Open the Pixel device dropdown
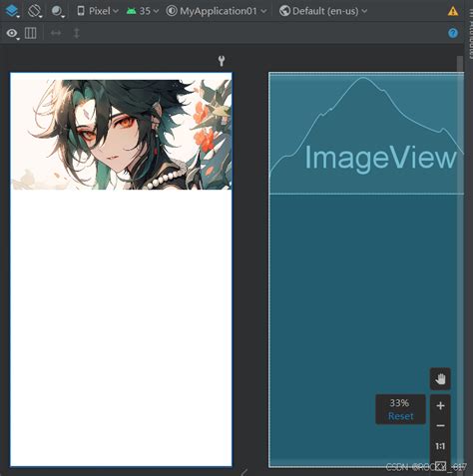 click(x=98, y=11)
